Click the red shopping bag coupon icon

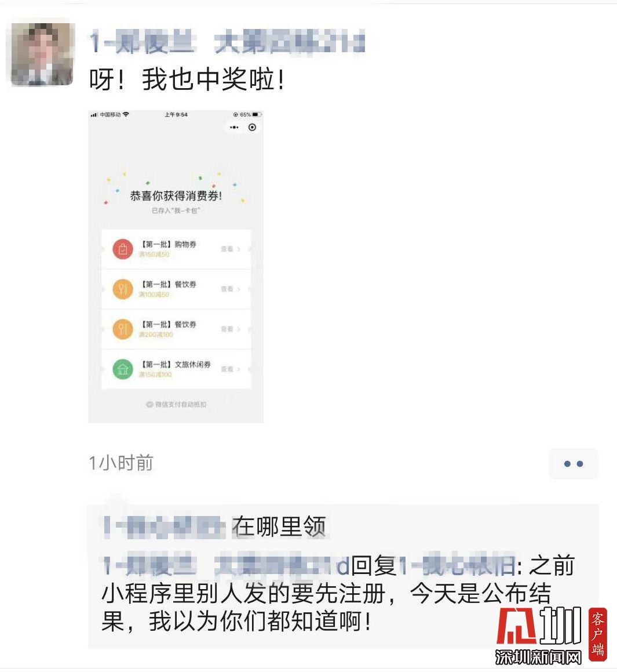(x=123, y=249)
